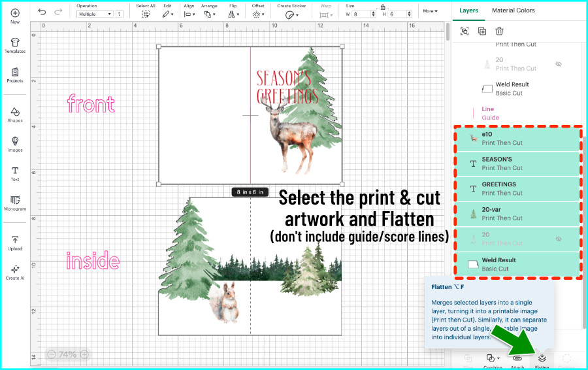Click the Flatten icon

[x=542, y=358]
